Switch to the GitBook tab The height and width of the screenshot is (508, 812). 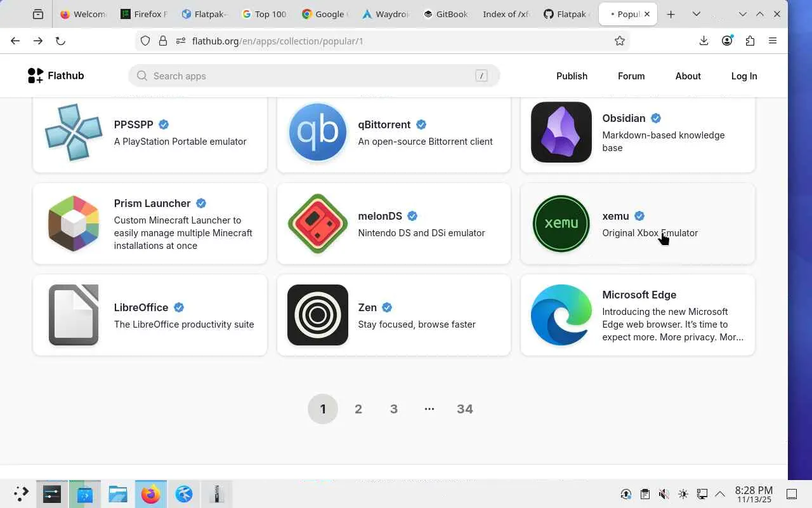pyautogui.click(x=446, y=14)
